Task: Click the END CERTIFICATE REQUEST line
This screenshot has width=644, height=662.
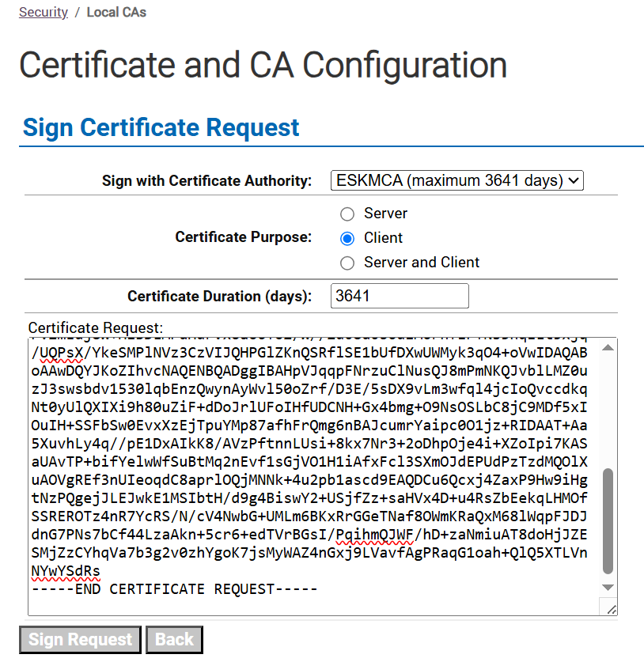Action: pyautogui.click(x=174, y=589)
